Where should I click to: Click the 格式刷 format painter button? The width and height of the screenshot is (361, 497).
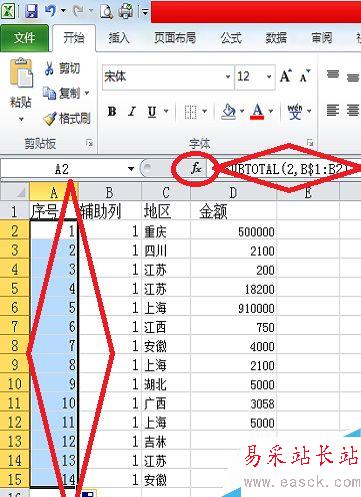click(67, 118)
